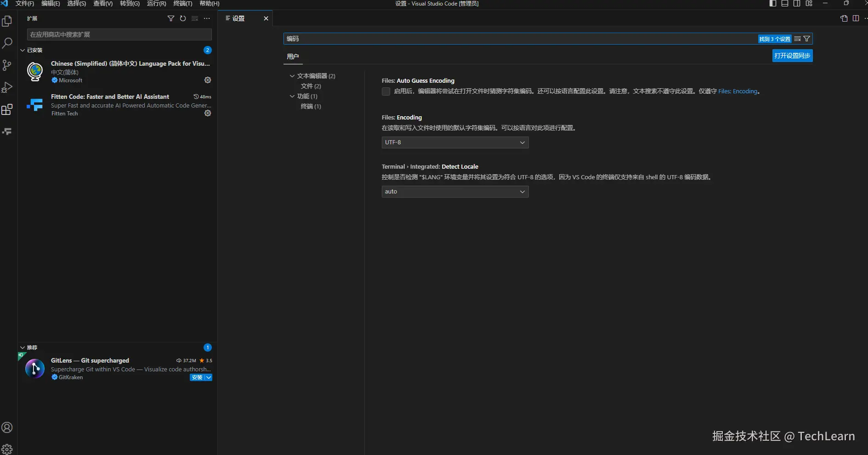Screen dimensions: 868x455
Task: Open the Chinese (Simplified) Language Pack extension
Action: [x=117, y=72]
